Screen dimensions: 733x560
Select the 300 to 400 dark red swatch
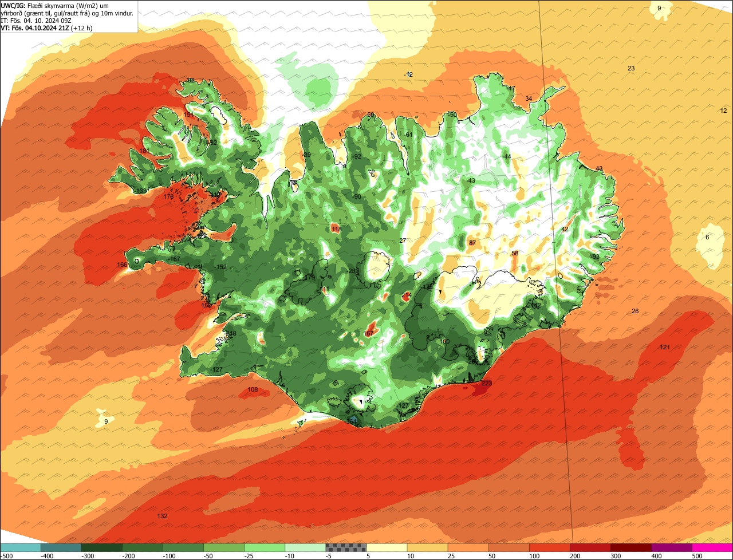coord(630,547)
